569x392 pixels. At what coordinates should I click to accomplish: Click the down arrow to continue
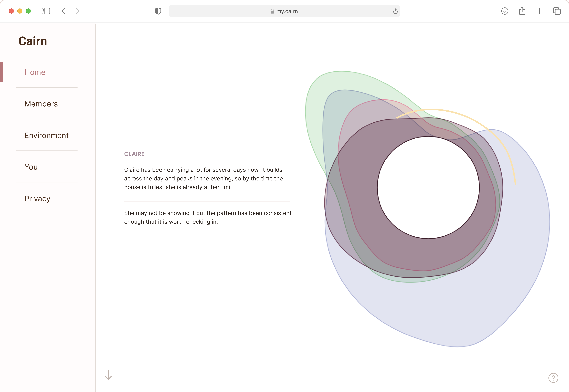(x=108, y=375)
